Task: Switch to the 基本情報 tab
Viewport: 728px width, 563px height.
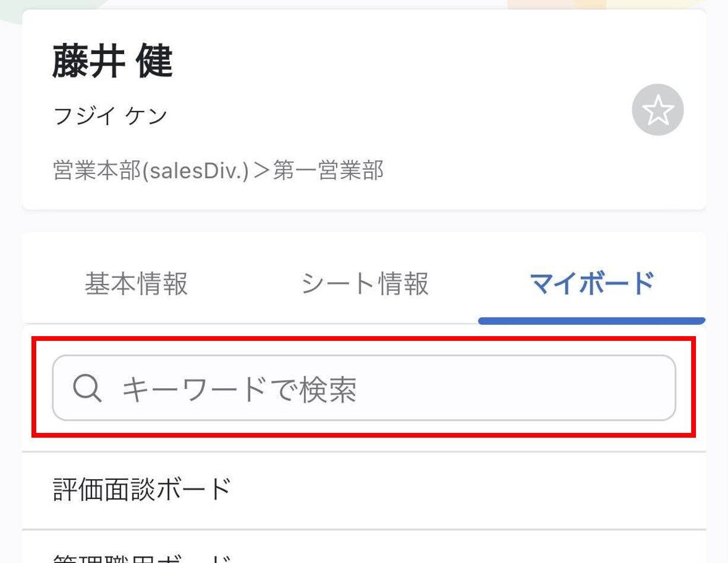Action: click(137, 283)
